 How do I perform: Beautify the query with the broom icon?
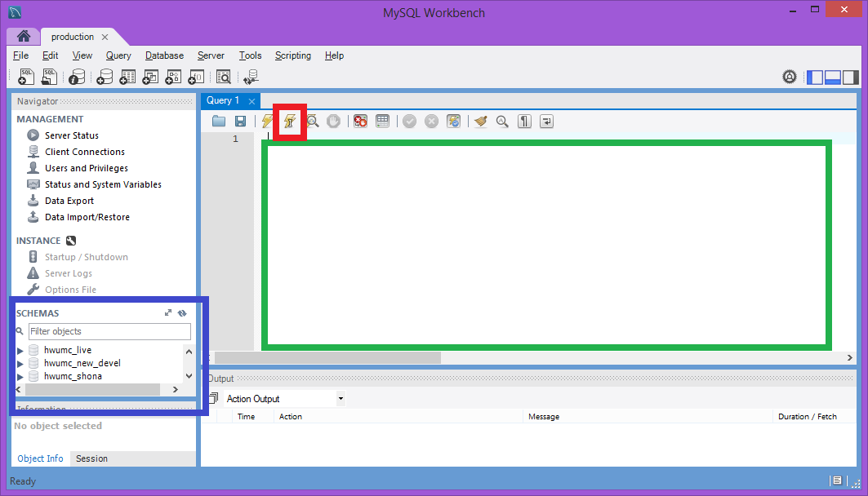coord(480,121)
